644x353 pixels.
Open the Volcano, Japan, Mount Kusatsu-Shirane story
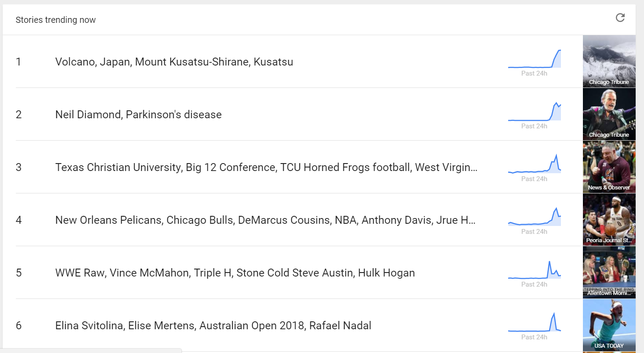pos(174,62)
